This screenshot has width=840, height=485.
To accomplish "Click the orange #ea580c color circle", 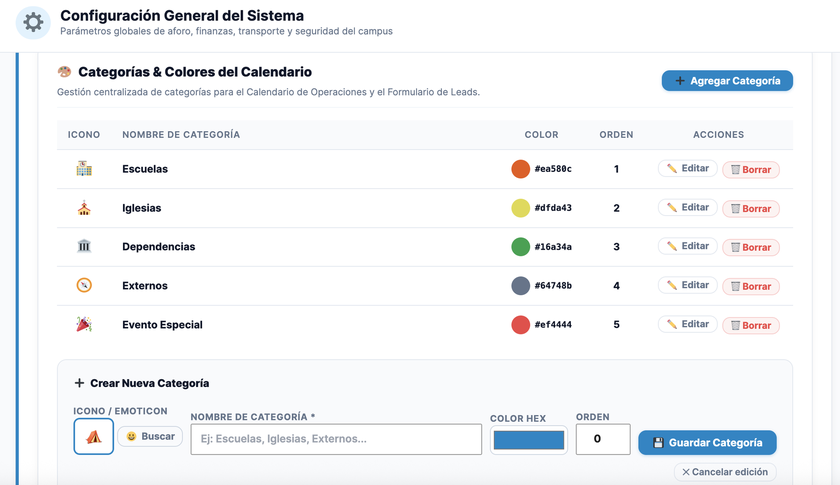I will click(x=520, y=169).
